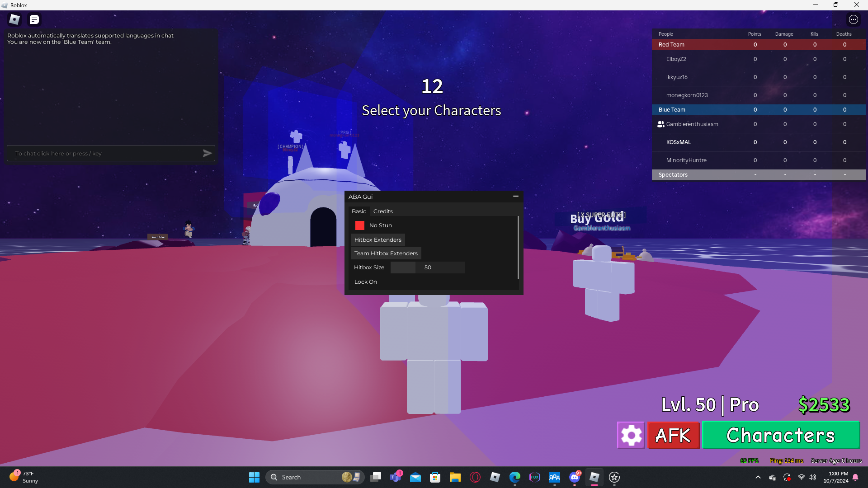Open the purple settings gear
The height and width of the screenshot is (488, 868).
pyautogui.click(x=631, y=436)
